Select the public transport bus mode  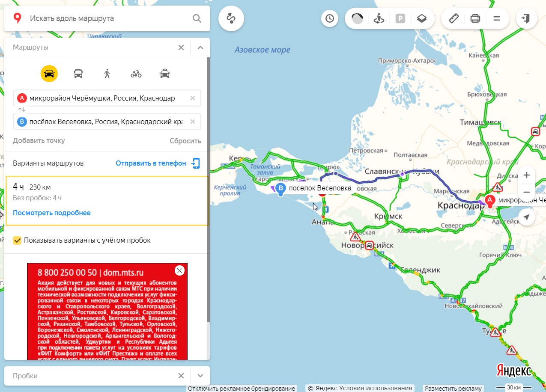click(x=78, y=74)
